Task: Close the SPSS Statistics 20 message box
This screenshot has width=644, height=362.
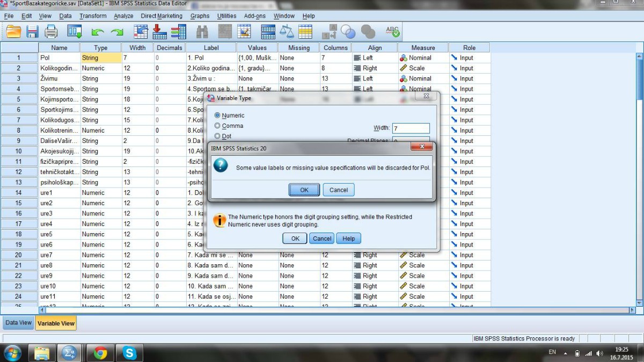Action: [422, 147]
